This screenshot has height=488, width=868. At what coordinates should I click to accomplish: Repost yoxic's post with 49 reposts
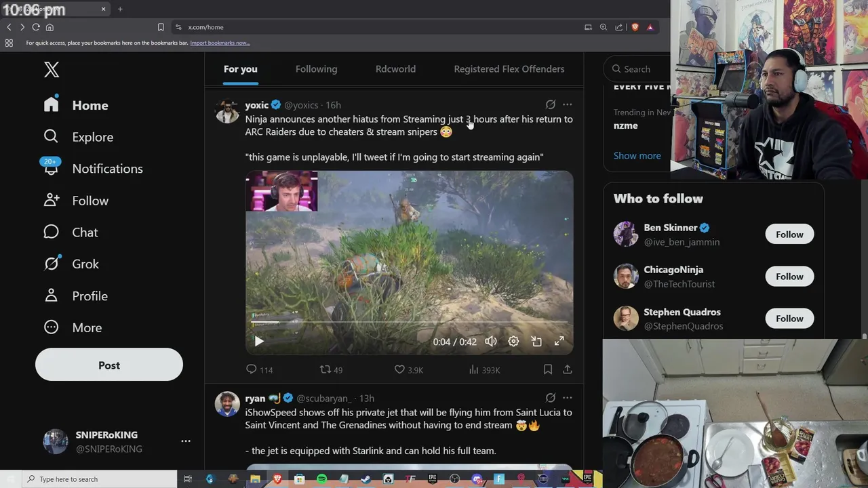tap(331, 369)
